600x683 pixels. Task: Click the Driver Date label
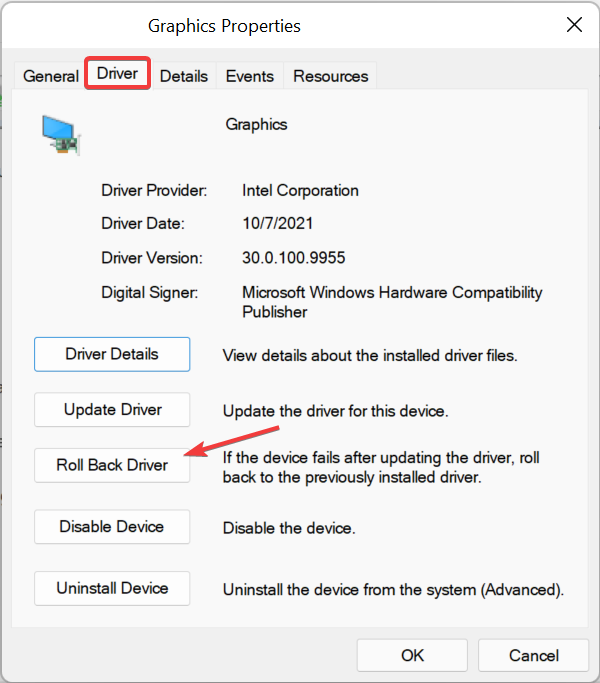143,223
